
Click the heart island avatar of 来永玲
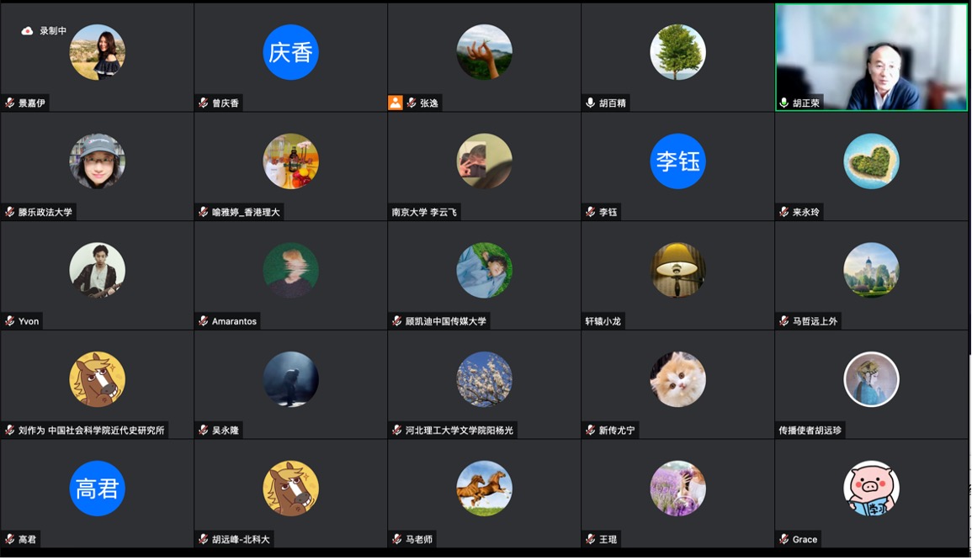[x=871, y=161]
